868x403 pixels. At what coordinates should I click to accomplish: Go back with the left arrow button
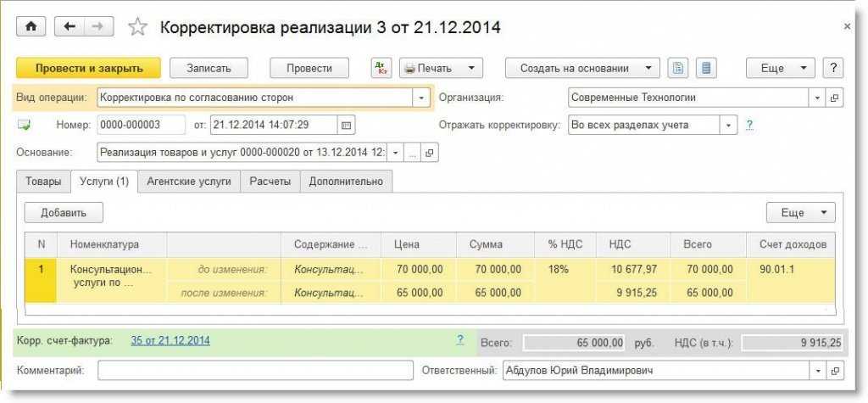coord(70,27)
